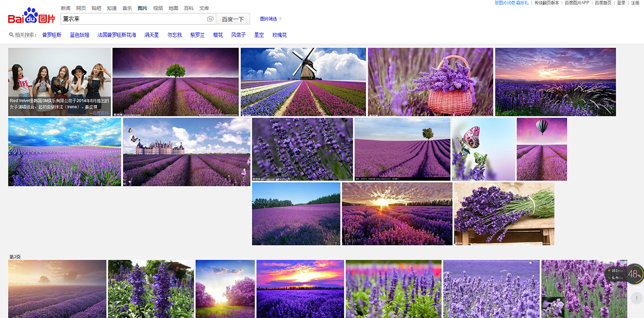Select the hot air balloon lavender thumbnail
This screenshot has width=644, height=318.
click(x=541, y=149)
